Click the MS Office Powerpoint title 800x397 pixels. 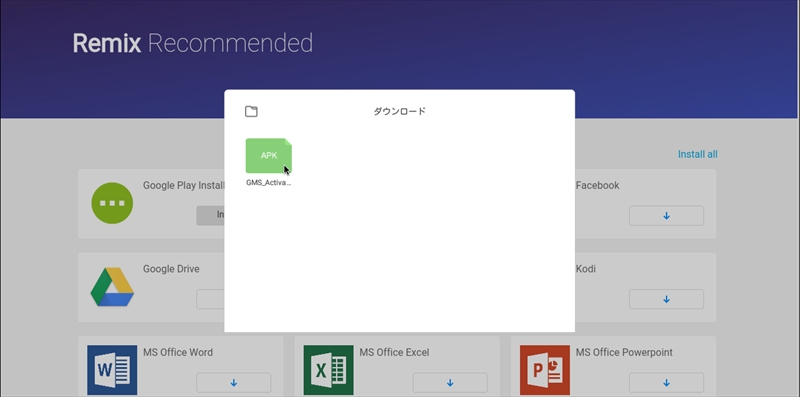(x=624, y=352)
